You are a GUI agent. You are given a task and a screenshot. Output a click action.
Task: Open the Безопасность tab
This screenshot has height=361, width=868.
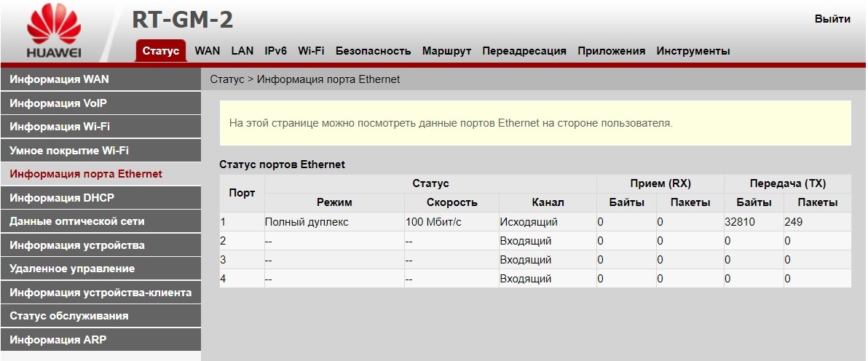(x=373, y=51)
